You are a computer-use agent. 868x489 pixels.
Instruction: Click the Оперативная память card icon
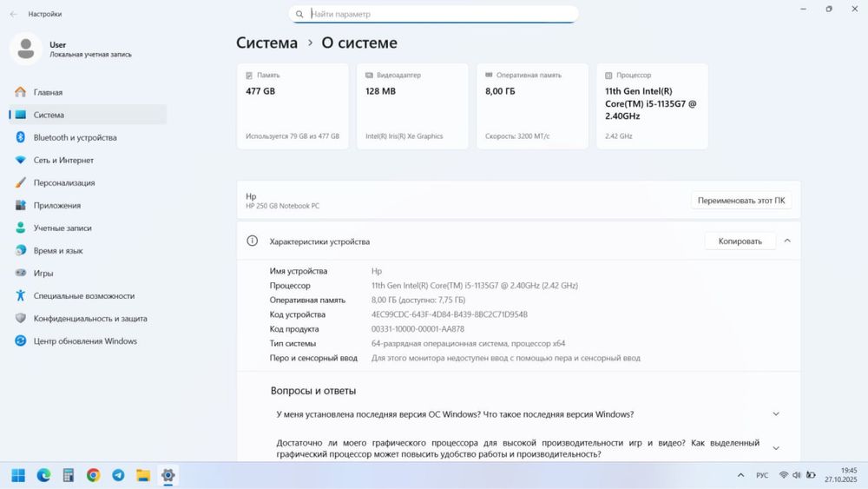pos(489,75)
